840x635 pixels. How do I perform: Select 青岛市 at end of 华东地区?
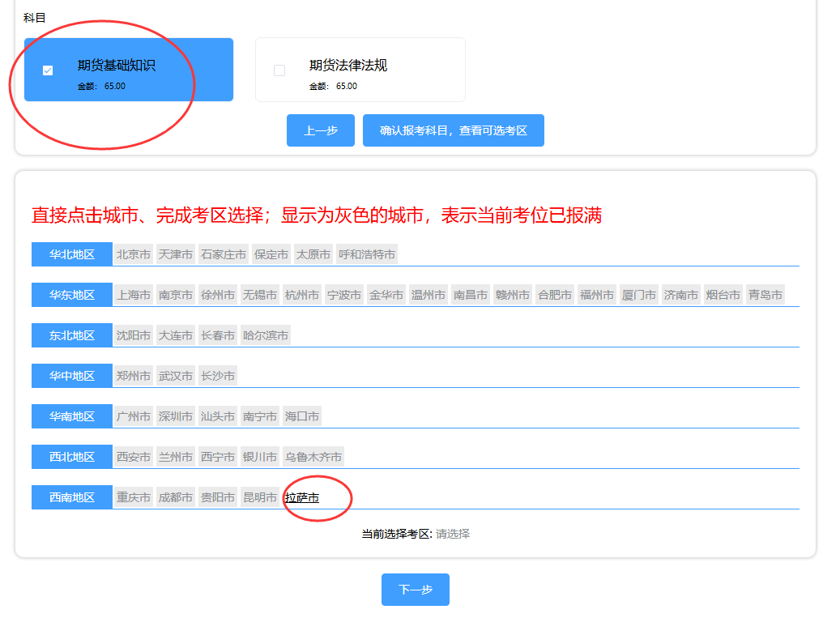[765, 295]
